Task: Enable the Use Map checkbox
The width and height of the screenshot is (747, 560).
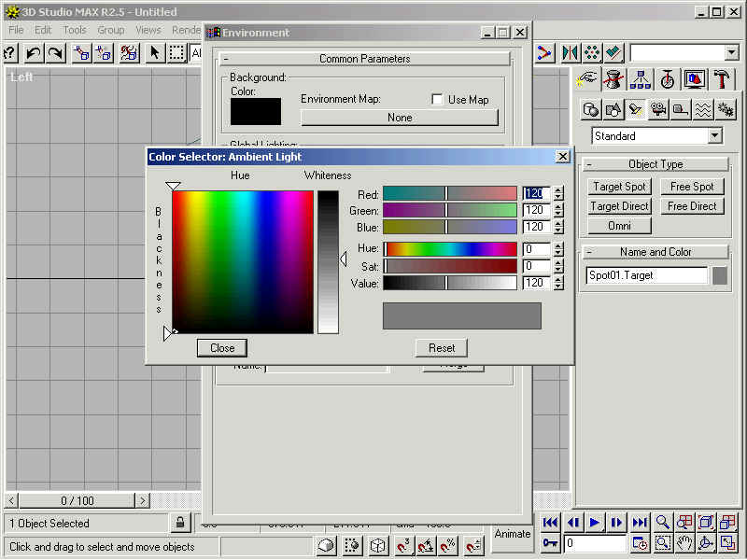Action: point(436,99)
